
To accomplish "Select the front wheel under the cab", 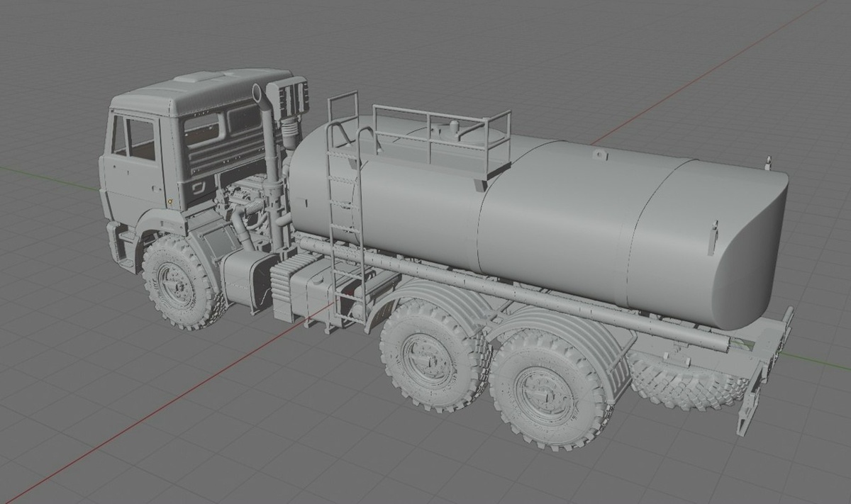I will click(178, 282).
